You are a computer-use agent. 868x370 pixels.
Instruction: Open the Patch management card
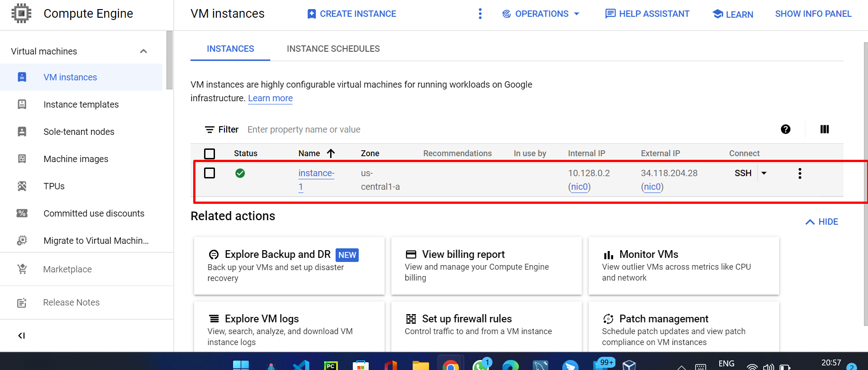click(683, 327)
